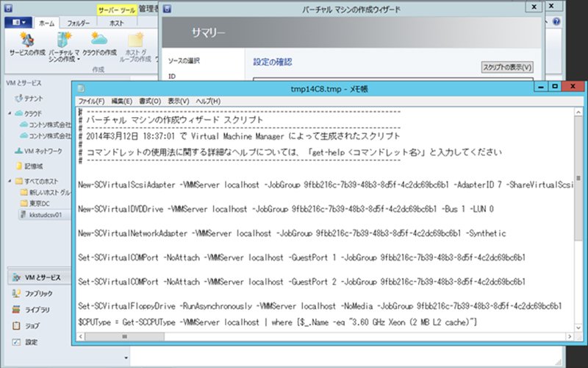Click the VMM console title bar icon
Viewport: 588px width, 368px height.
(x=9, y=7)
